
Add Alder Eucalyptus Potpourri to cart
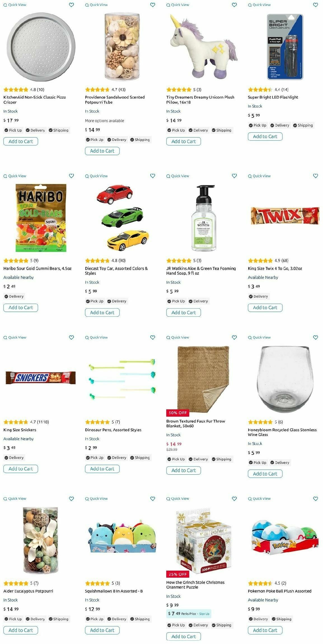(21, 630)
